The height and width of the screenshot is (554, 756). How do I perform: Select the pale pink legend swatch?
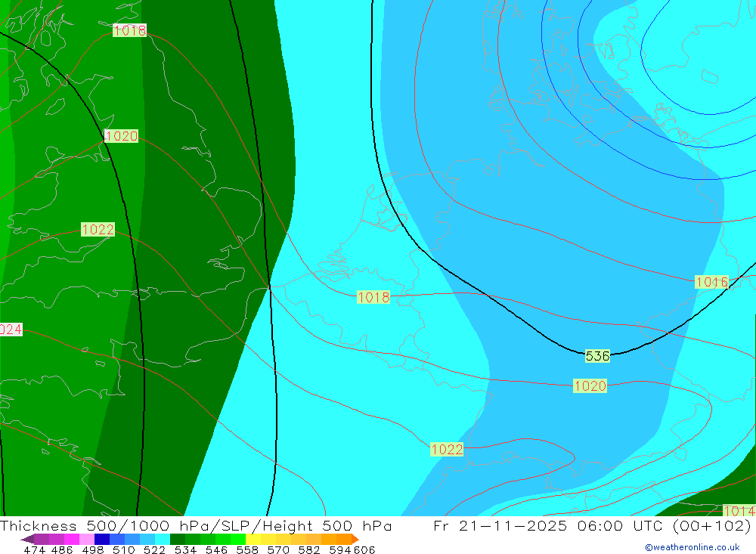pos(87,539)
